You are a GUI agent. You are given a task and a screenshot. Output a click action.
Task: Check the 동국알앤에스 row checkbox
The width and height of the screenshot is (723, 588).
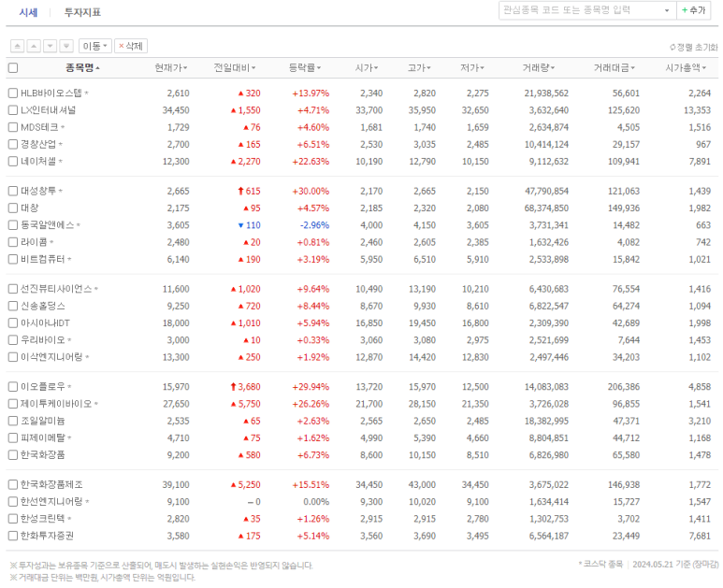click(13, 225)
